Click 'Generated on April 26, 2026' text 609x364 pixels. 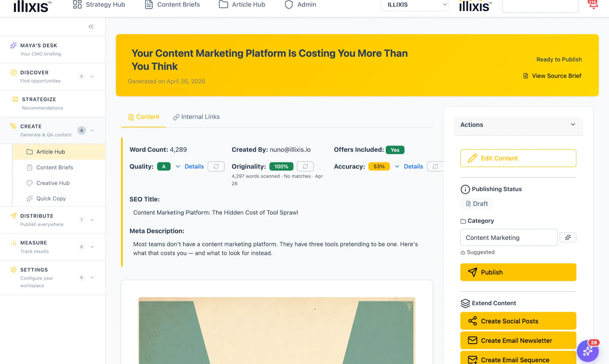pos(166,81)
